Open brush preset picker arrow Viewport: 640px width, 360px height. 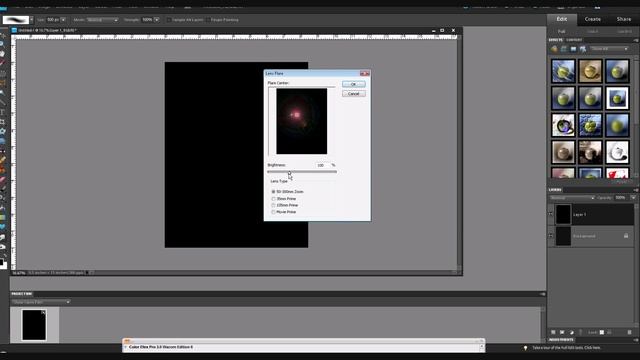pyautogui.click(x=31, y=20)
